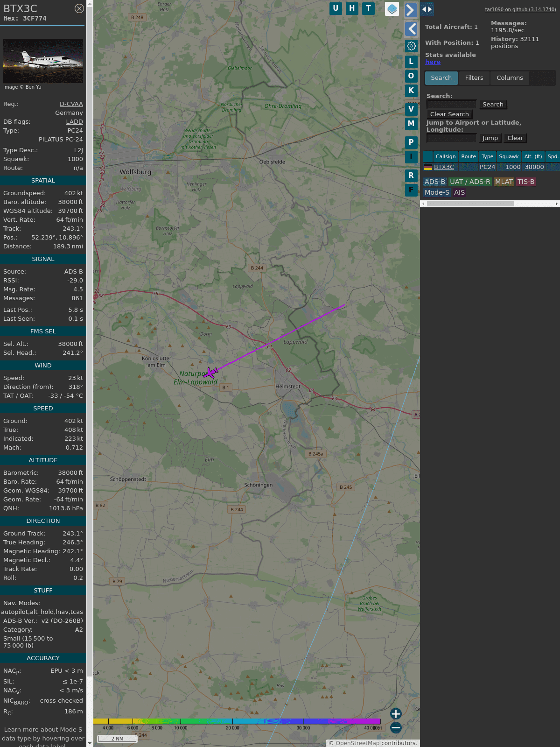Click the H map toggle button

352,8
